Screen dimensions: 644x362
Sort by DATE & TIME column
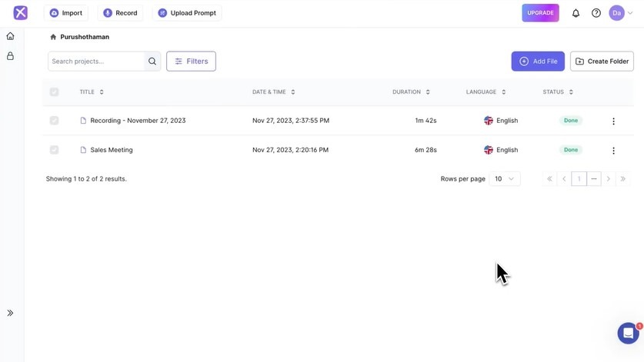(274, 92)
